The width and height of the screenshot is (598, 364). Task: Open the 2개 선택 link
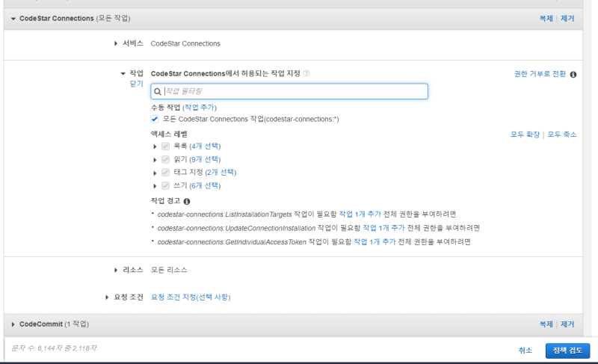[x=221, y=172]
